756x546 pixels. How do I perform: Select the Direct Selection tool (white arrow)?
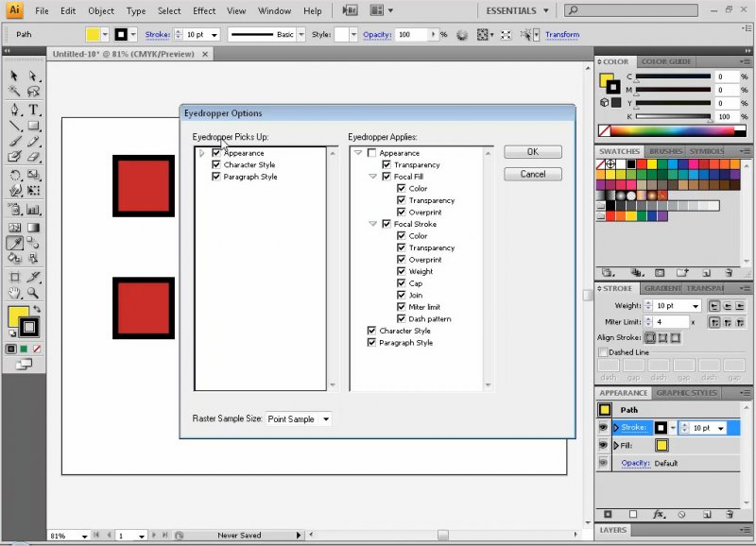click(33, 76)
